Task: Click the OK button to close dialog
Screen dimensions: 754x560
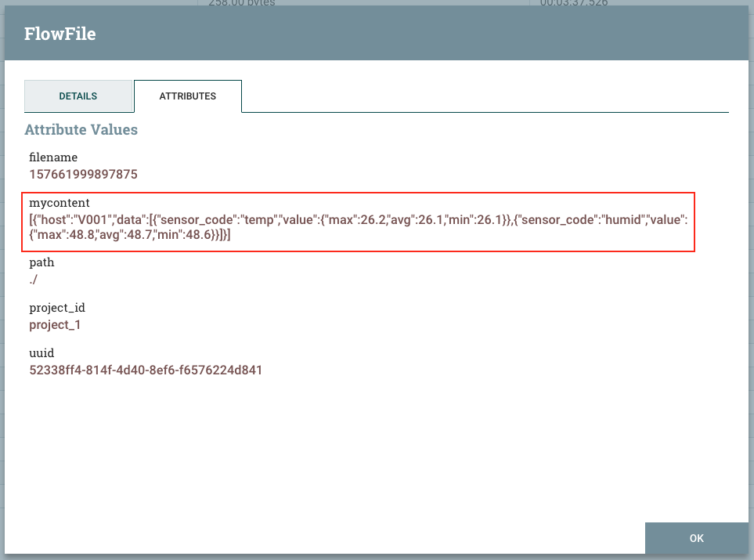Action: (x=695, y=538)
